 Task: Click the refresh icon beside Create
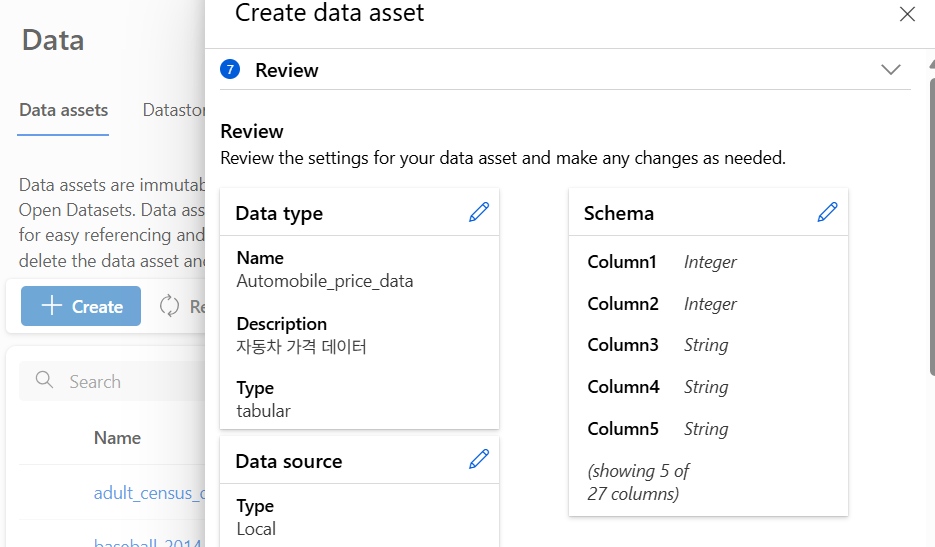coord(169,306)
